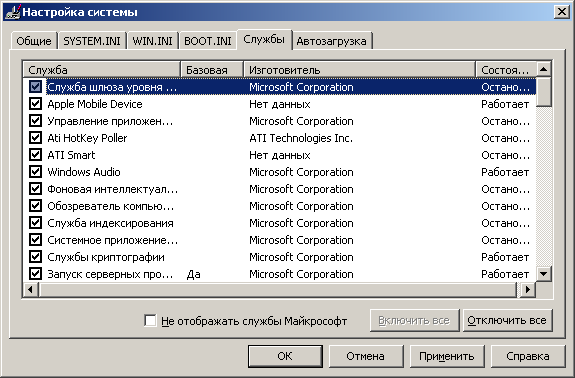Open help with Справка button
Screen dimensions: 575x378
[x=528, y=356]
